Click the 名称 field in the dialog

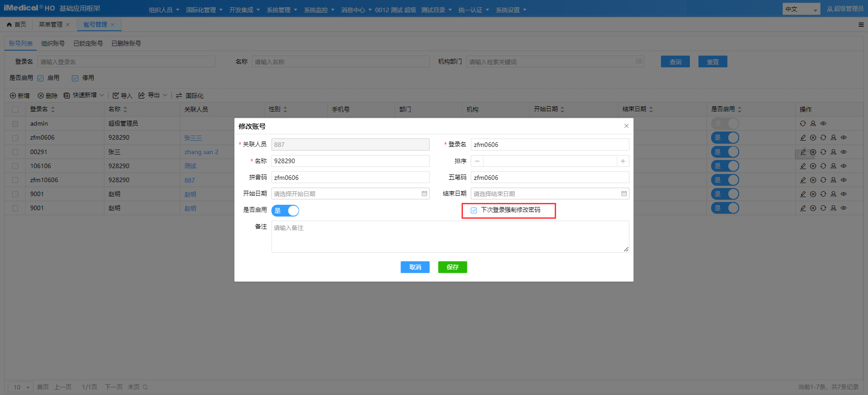[350, 161]
